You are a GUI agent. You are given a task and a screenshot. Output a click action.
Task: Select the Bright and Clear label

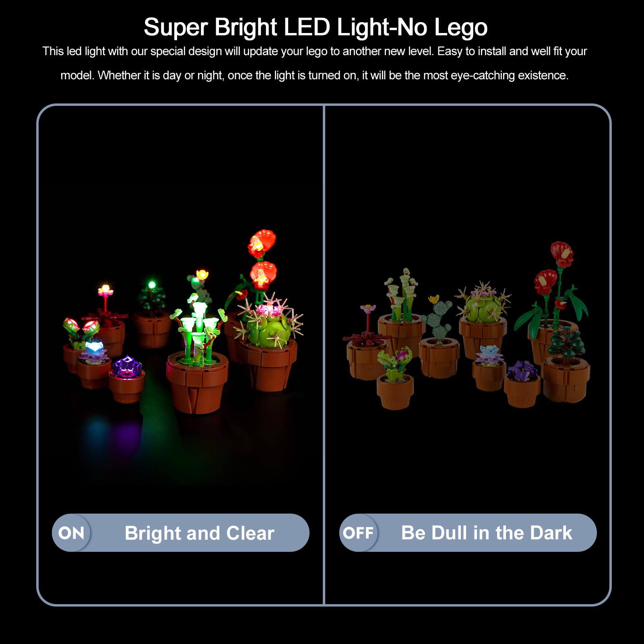coord(200,533)
